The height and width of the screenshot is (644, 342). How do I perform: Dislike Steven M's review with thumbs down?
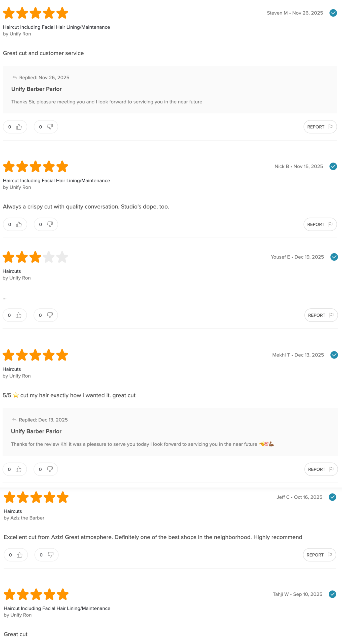46,127
